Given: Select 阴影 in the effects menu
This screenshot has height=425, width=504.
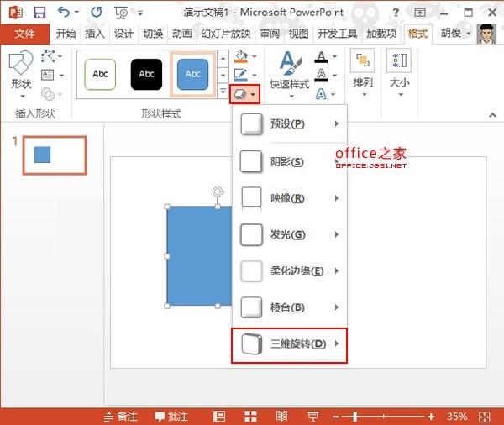Looking at the screenshot, I should click(x=290, y=161).
